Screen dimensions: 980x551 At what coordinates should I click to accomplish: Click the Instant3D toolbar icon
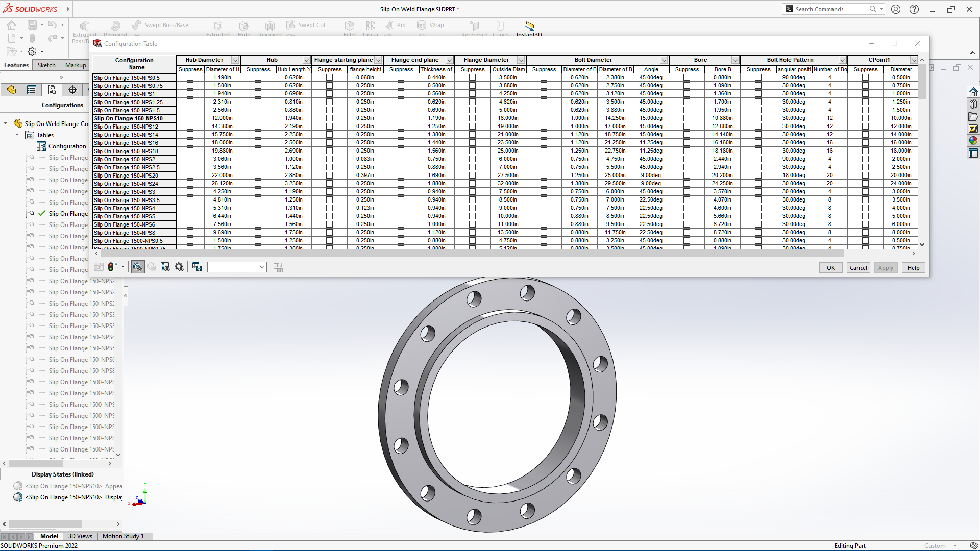[x=529, y=26]
